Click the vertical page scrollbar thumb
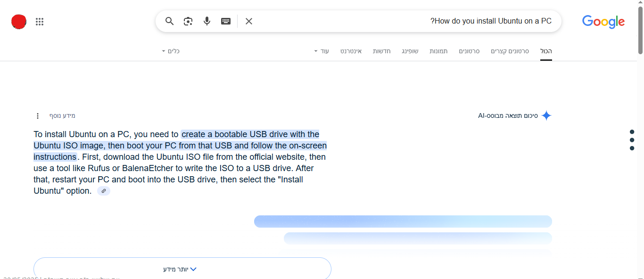 (x=641, y=31)
